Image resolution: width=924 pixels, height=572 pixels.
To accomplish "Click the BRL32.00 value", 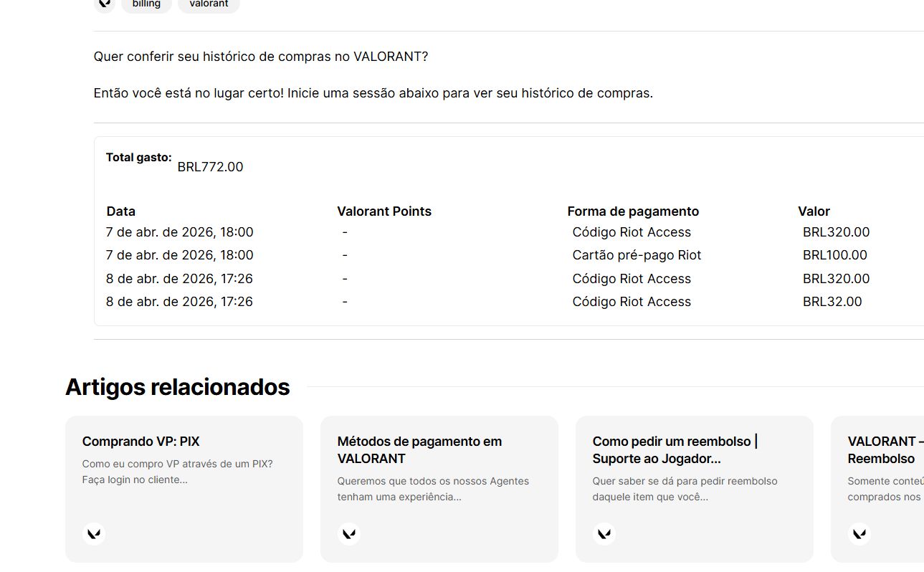I will click(832, 302).
